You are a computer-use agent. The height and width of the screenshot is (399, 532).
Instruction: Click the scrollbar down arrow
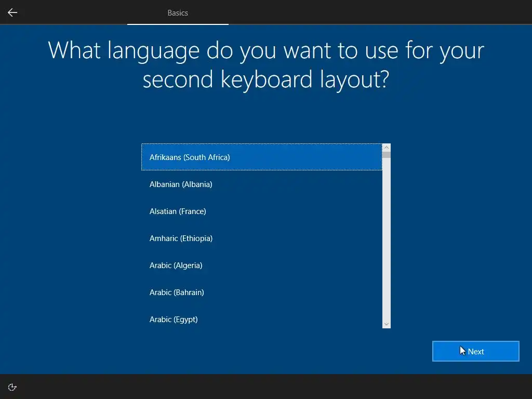pyautogui.click(x=386, y=324)
